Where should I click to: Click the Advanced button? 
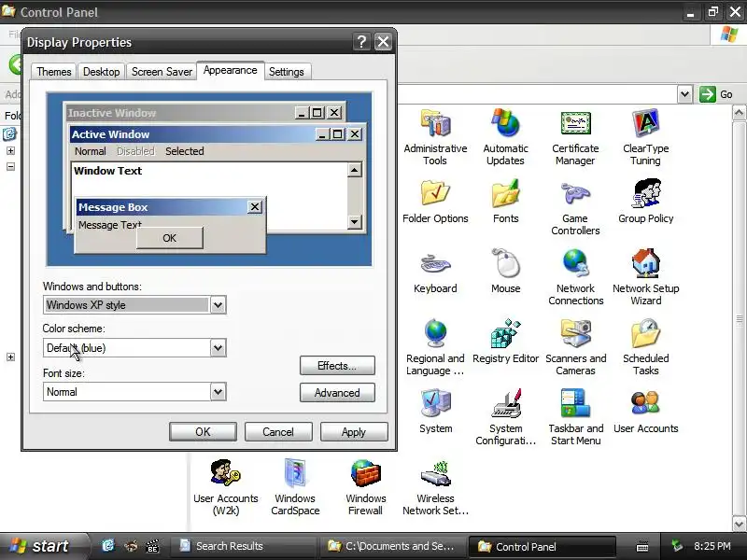click(337, 393)
